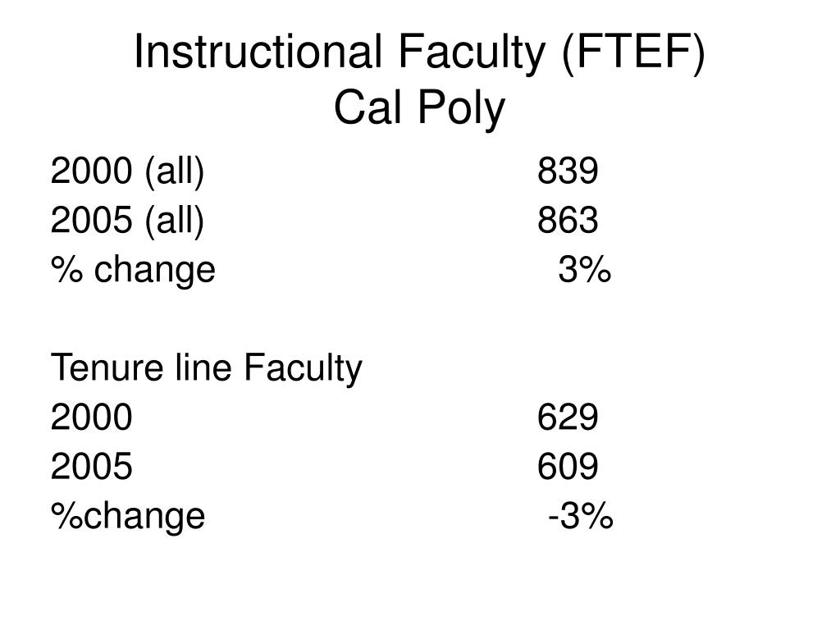This screenshot has width=840, height=630.
Task: Click the word 'Poly' in the subtitle
Action: point(462,109)
